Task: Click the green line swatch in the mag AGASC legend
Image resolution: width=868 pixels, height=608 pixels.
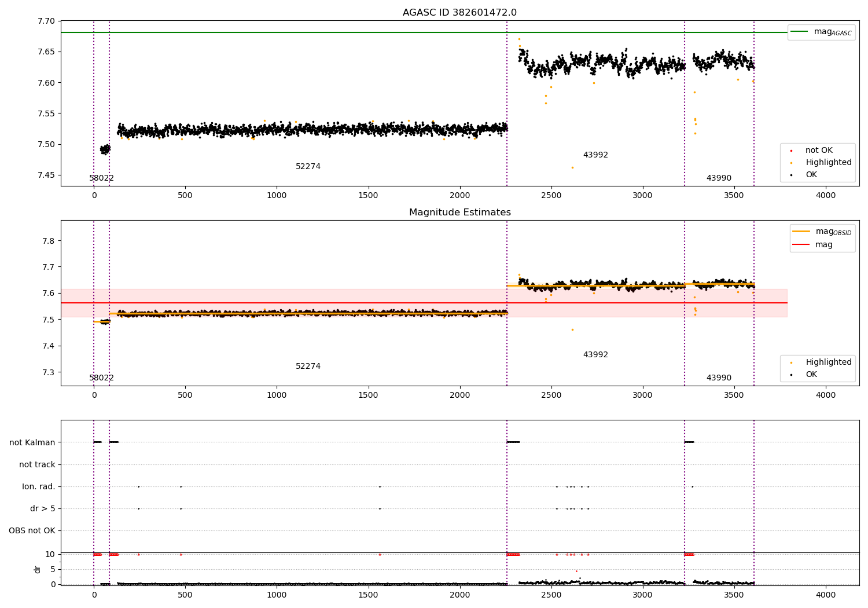Action: (x=799, y=32)
